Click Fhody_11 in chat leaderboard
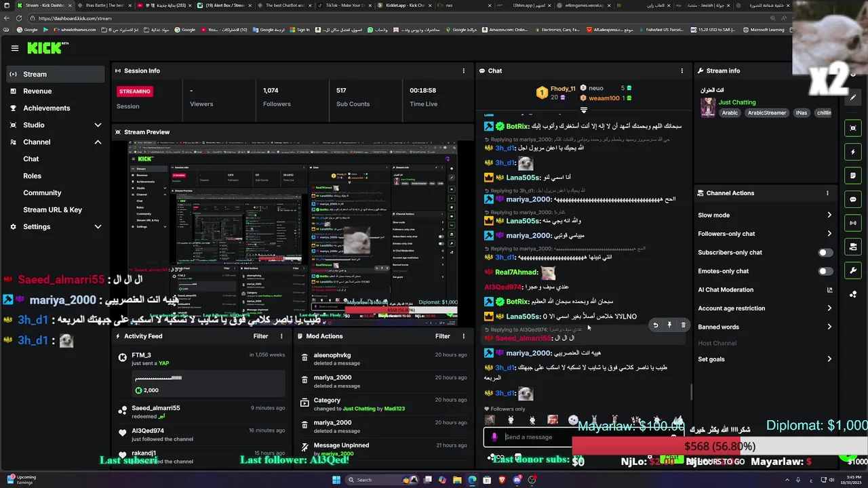The image size is (868, 488). coord(563,89)
